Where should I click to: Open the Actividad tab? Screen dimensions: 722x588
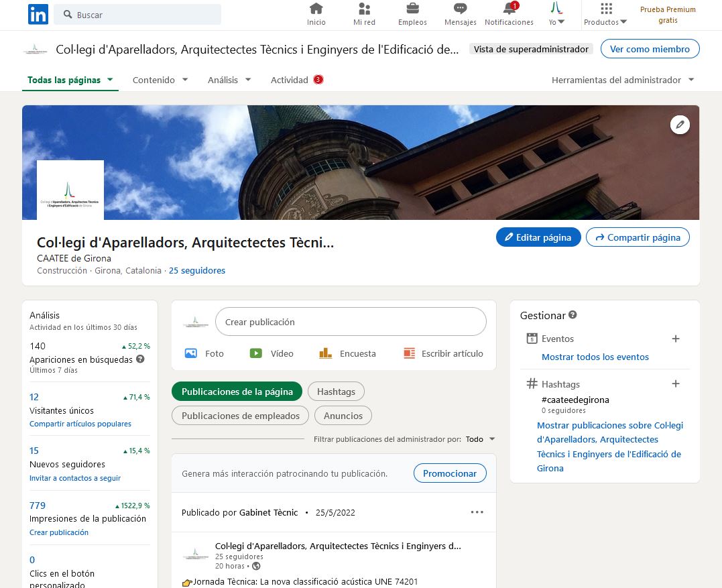pos(297,80)
